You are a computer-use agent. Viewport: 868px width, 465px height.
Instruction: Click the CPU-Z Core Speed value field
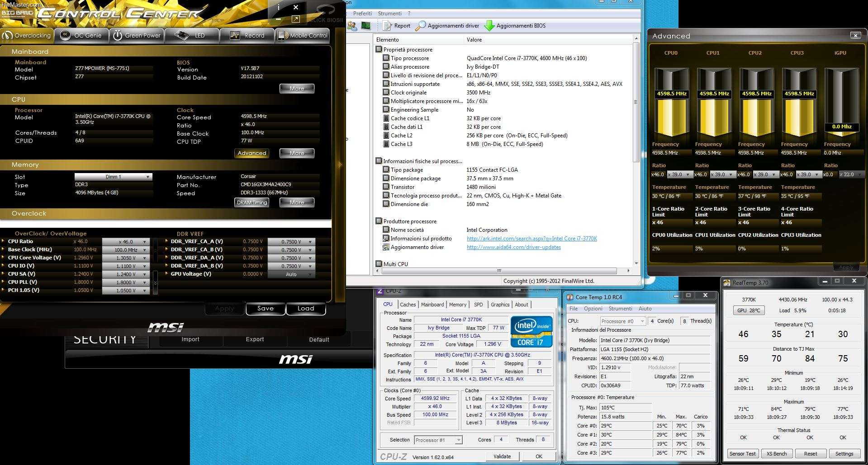435,399
